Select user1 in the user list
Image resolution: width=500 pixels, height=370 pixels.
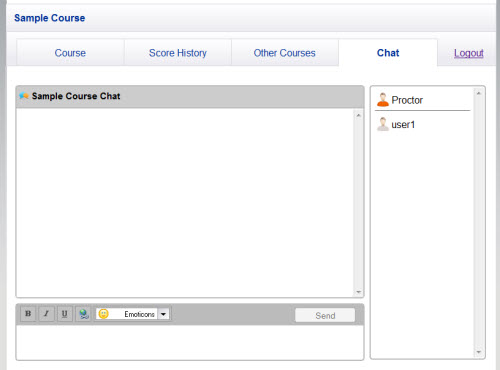pyautogui.click(x=423, y=124)
